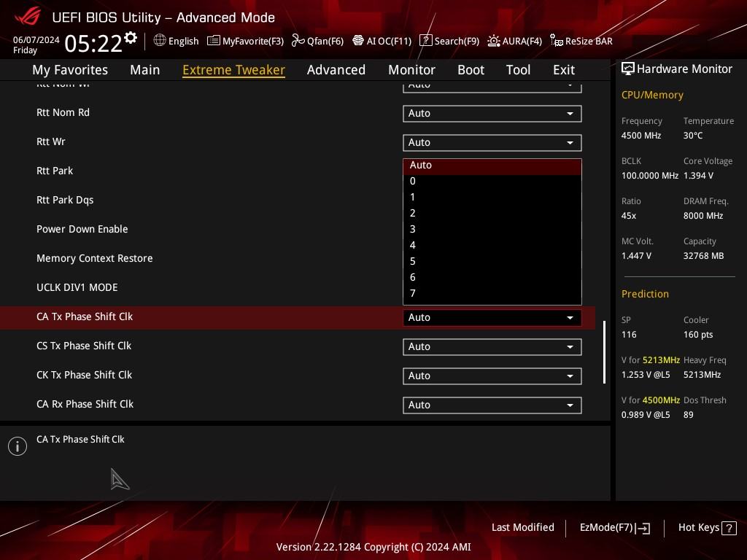Screen dimensions: 747x560
Task: Click the Prediction heading
Action: [x=645, y=294]
